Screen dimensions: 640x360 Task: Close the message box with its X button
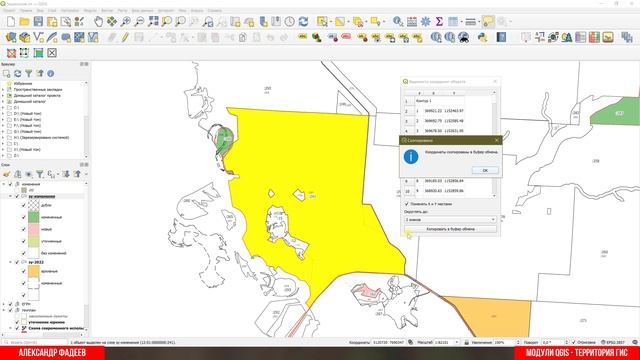click(x=497, y=140)
